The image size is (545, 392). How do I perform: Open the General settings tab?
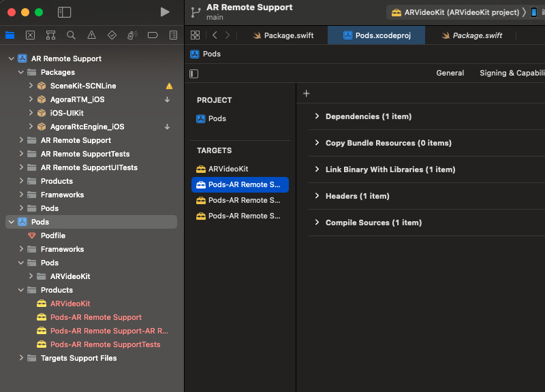450,73
